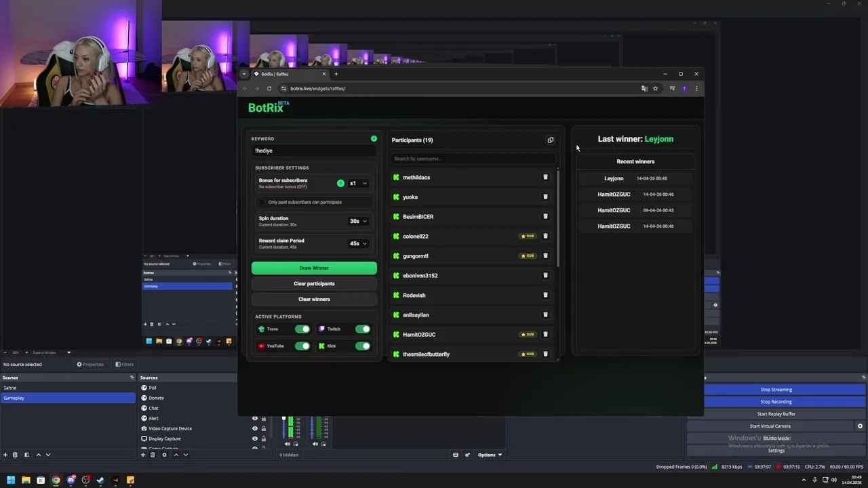Add a new scene in OBS

[5, 455]
